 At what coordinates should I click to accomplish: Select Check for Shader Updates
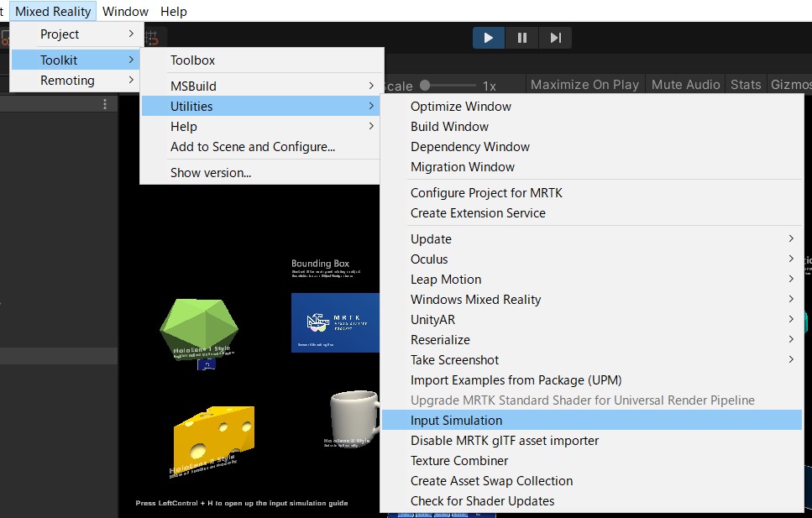tap(591, 501)
